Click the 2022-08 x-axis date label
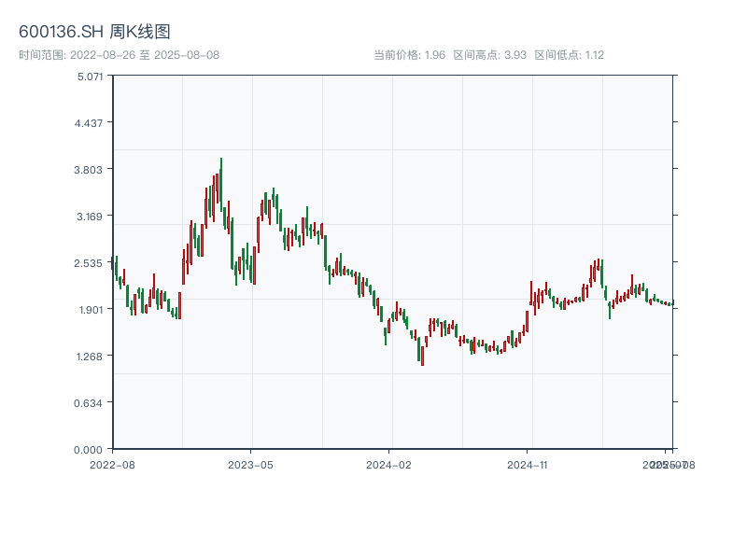This screenshot has width=747, height=560. (112, 464)
